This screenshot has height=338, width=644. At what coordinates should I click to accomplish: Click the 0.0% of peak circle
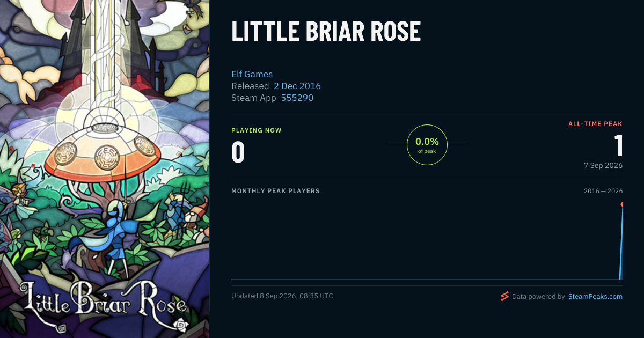[427, 145]
